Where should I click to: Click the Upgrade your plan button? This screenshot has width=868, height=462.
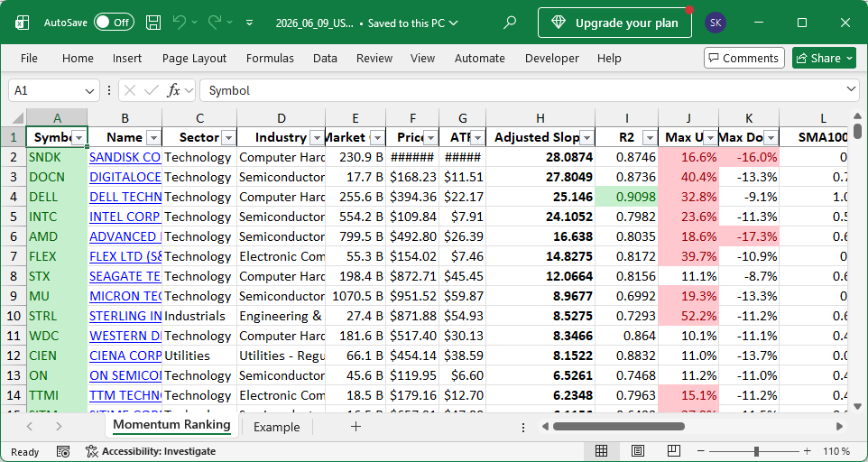pos(614,23)
